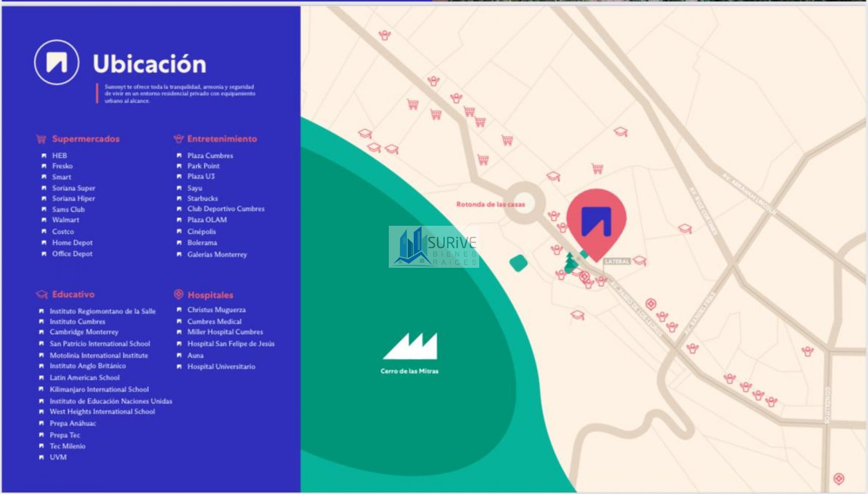Pick the Cinépolis entry
This screenshot has height=494, width=868.
click(x=202, y=232)
